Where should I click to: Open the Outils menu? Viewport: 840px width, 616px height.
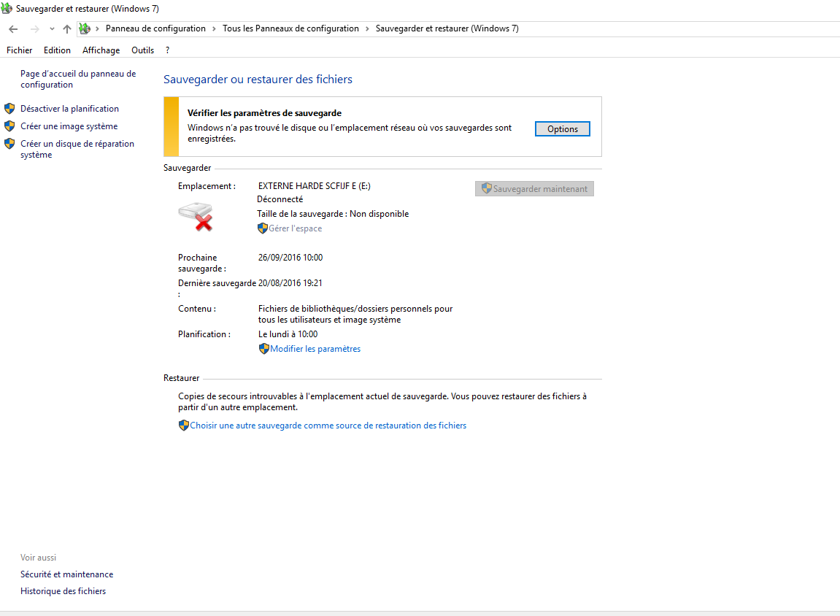pyautogui.click(x=142, y=50)
